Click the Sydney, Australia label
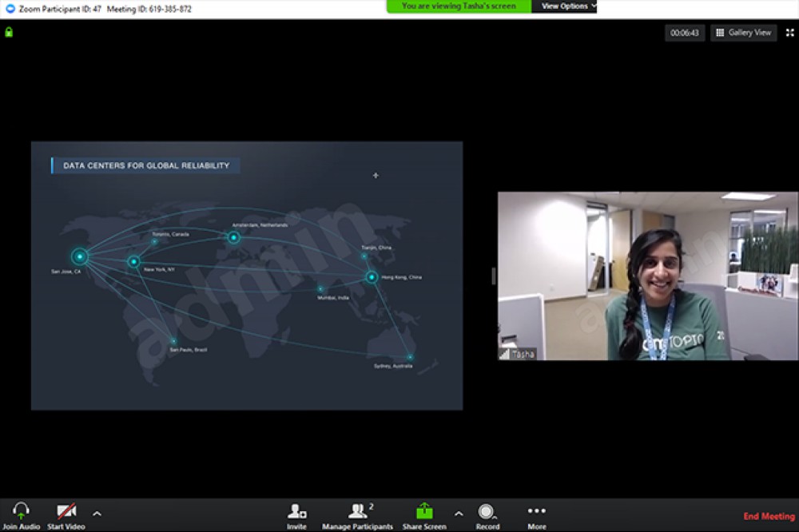The height and width of the screenshot is (532, 799). tap(393, 366)
